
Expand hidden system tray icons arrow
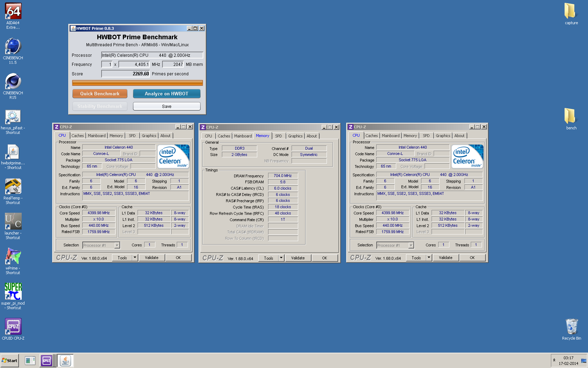pyautogui.click(x=554, y=360)
